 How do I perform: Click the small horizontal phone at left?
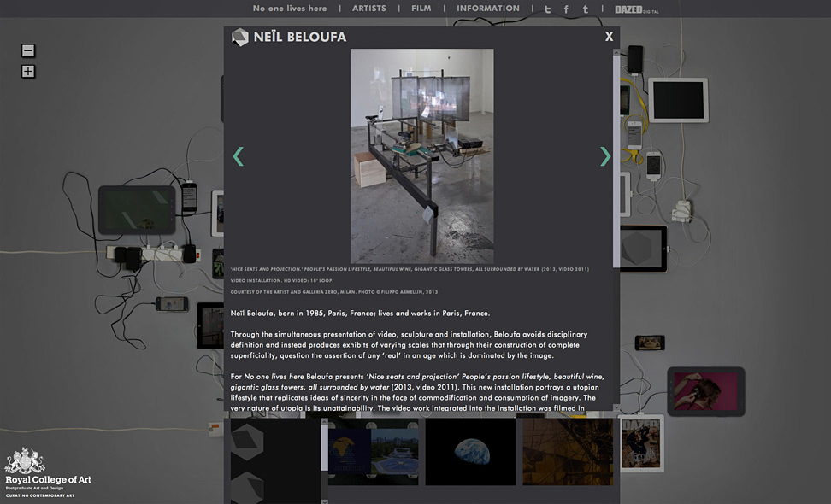pyautogui.click(x=172, y=304)
